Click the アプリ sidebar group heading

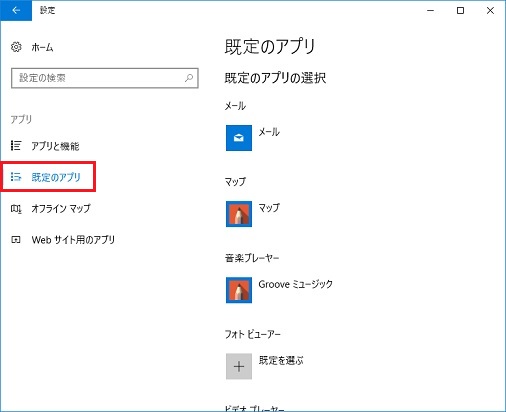pyautogui.click(x=21, y=119)
